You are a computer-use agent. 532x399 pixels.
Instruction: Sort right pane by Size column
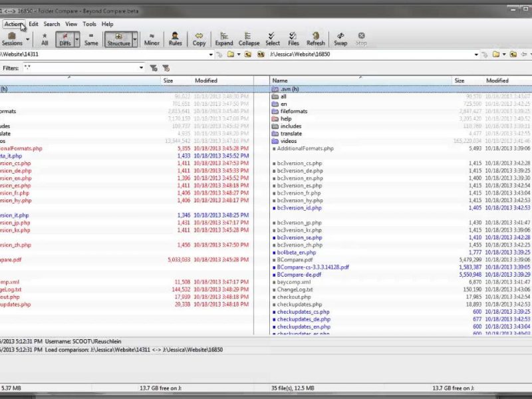(467, 80)
